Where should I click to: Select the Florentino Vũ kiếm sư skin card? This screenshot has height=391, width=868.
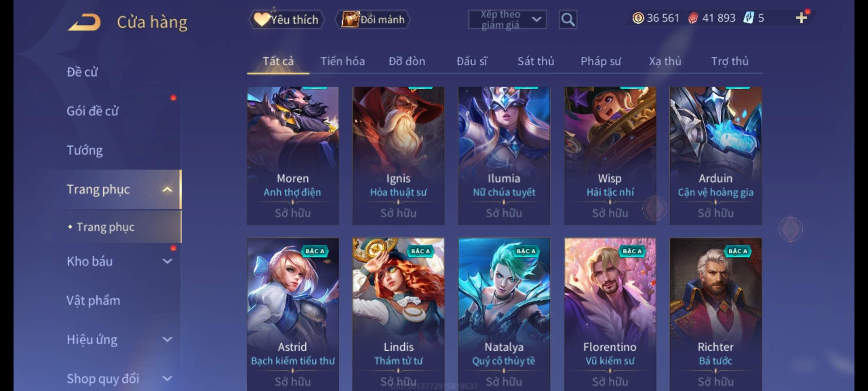(610, 314)
